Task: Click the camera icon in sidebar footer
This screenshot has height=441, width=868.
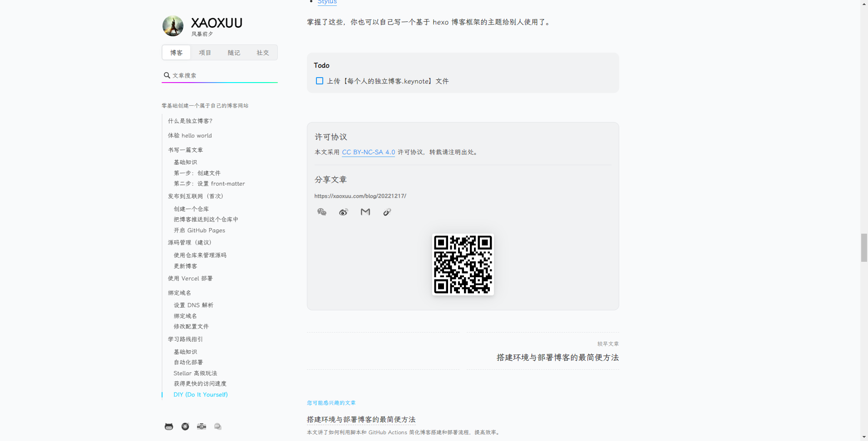Action: click(201, 426)
